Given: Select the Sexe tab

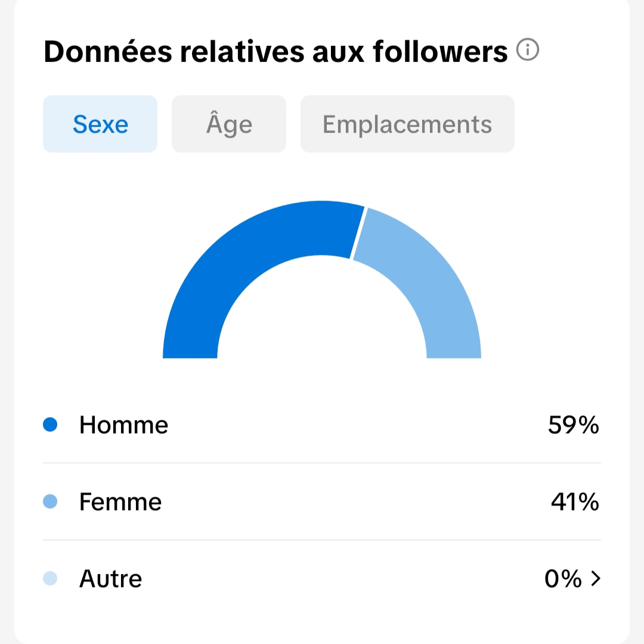Looking at the screenshot, I should click(100, 124).
